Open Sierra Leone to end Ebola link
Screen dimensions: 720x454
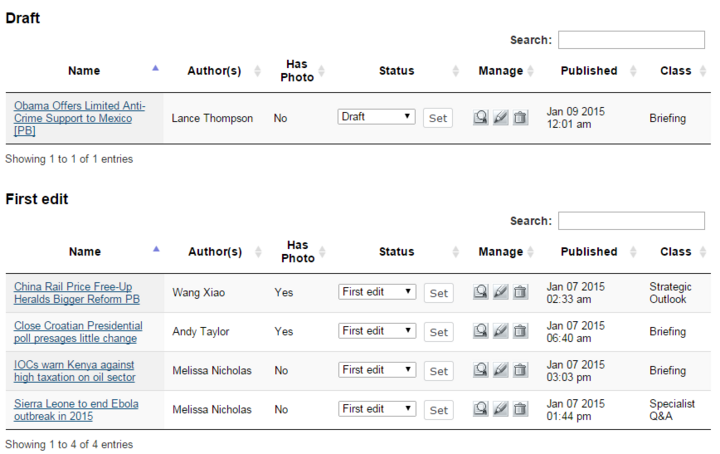[x=76, y=410]
